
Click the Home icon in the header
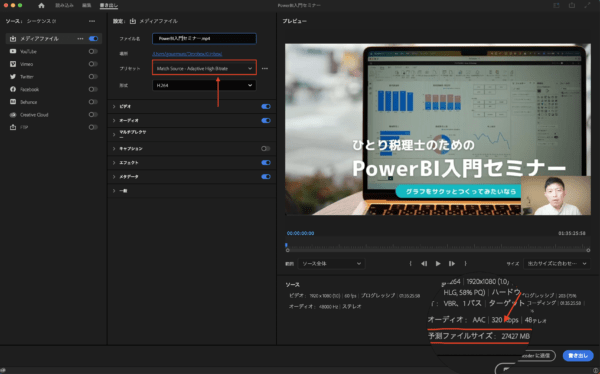tap(41, 5)
